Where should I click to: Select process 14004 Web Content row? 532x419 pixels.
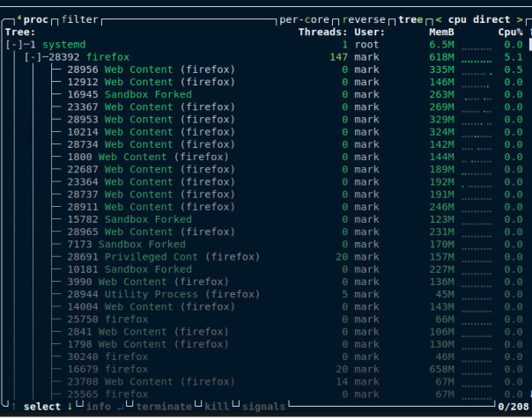click(x=264, y=307)
